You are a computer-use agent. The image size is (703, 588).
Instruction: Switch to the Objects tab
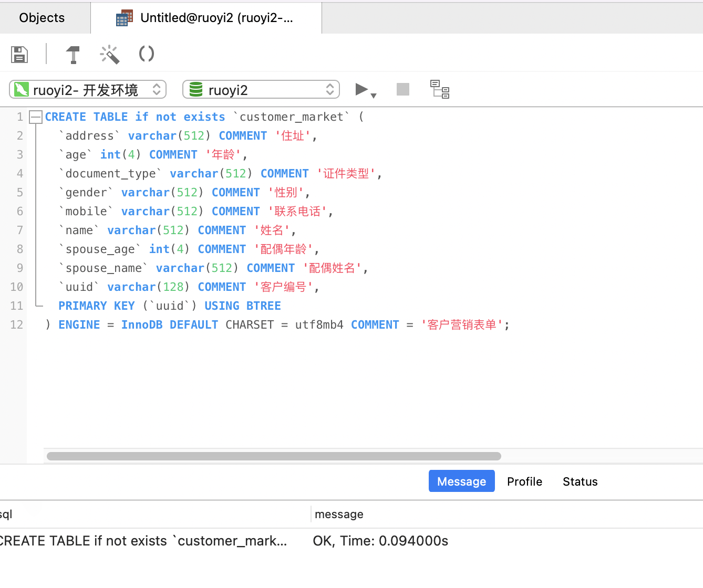pyautogui.click(x=42, y=17)
